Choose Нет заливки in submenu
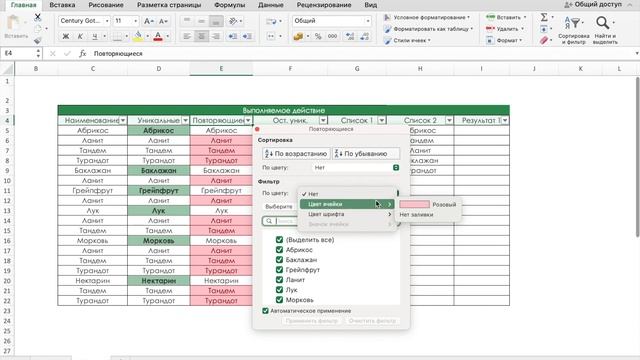Viewport: 640px width, 360px height. (416, 215)
